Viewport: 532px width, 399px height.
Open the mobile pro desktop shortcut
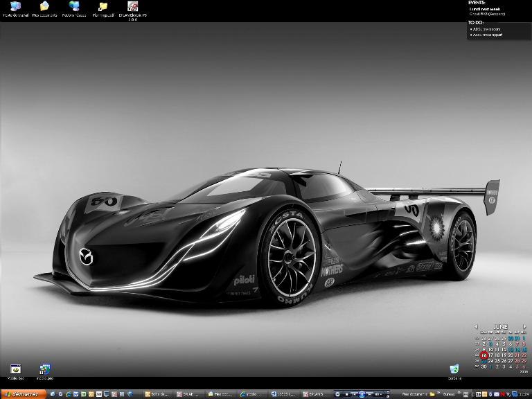[x=45, y=371]
